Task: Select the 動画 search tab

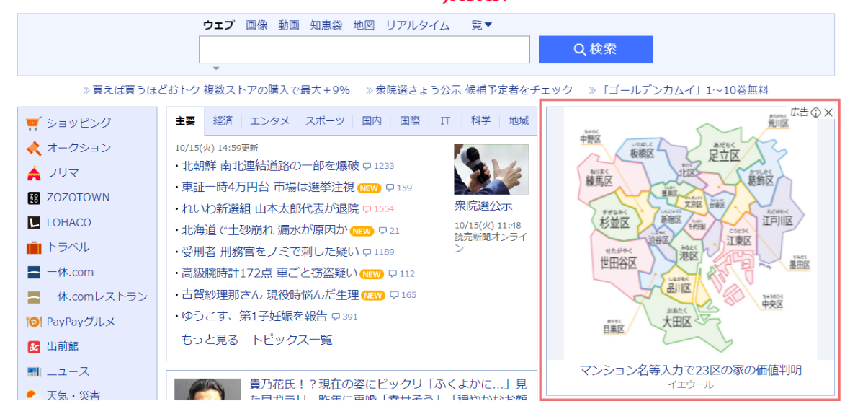Action: tap(289, 25)
